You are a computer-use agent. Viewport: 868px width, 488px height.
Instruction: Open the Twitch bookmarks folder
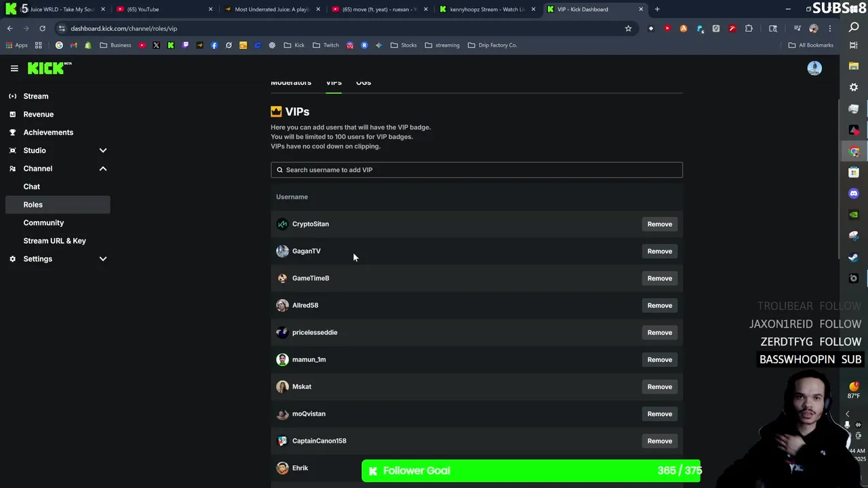click(325, 45)
